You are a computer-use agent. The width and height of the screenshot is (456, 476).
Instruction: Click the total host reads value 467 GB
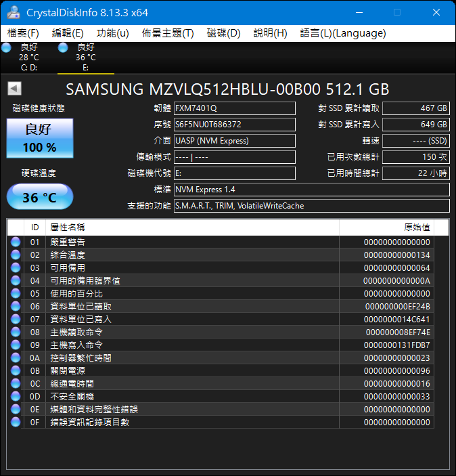click(415, 108)
